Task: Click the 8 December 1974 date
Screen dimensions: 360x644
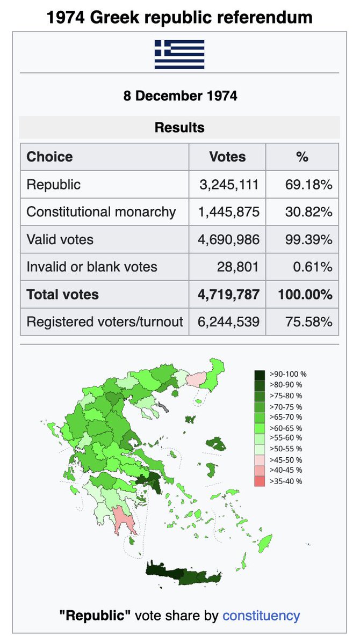Action: [179, 96]
